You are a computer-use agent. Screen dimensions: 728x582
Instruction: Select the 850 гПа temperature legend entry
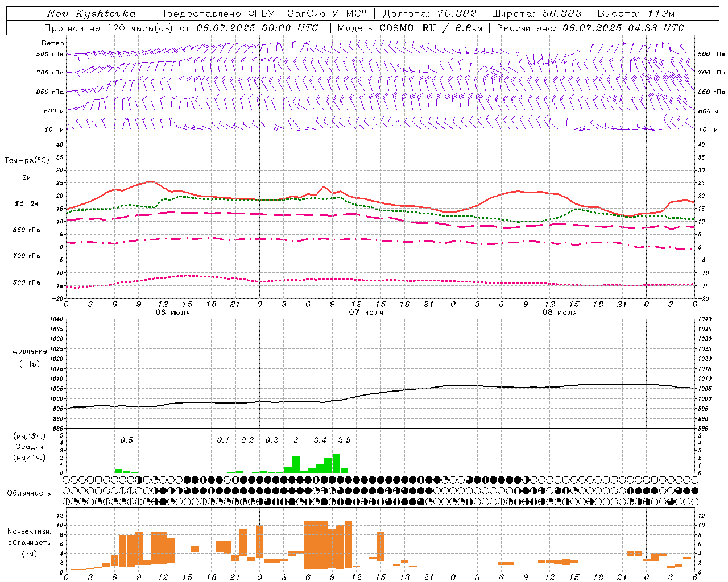click(x=26, y=230)
